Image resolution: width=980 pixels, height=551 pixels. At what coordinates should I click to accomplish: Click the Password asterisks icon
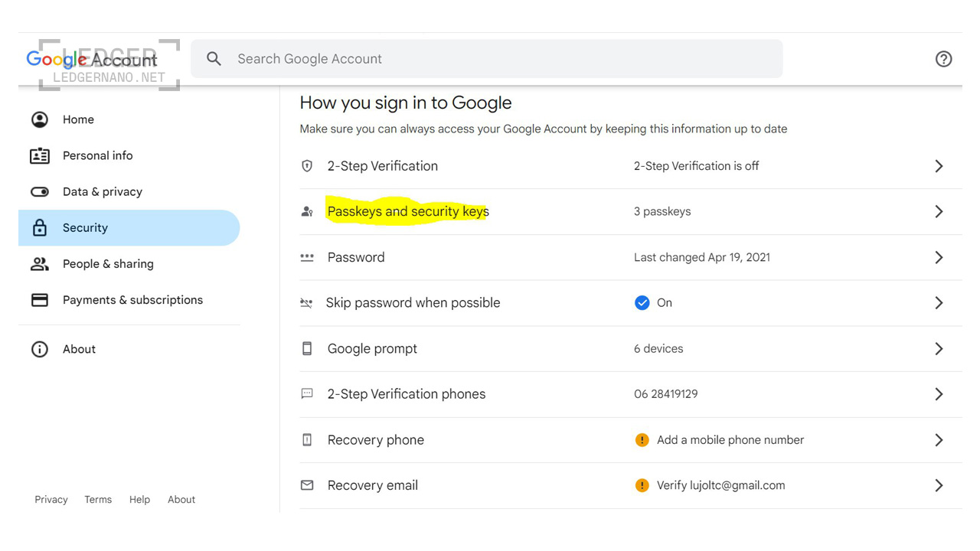pos(307,257)
